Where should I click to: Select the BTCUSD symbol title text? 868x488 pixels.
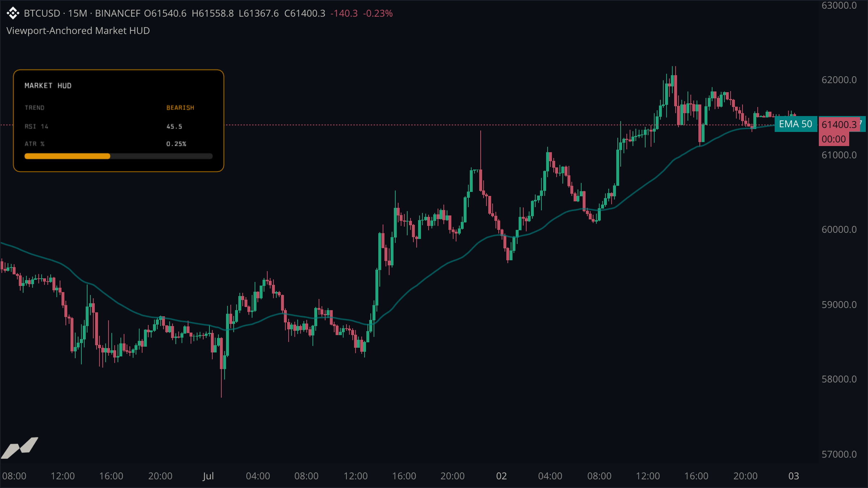tap(42, 13)
